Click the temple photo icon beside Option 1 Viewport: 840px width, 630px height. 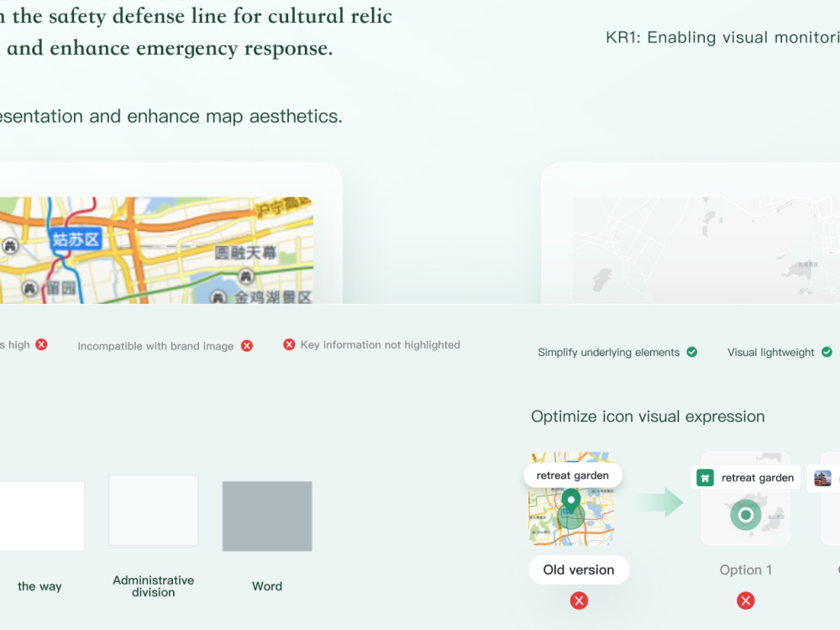tap(822, 478)
